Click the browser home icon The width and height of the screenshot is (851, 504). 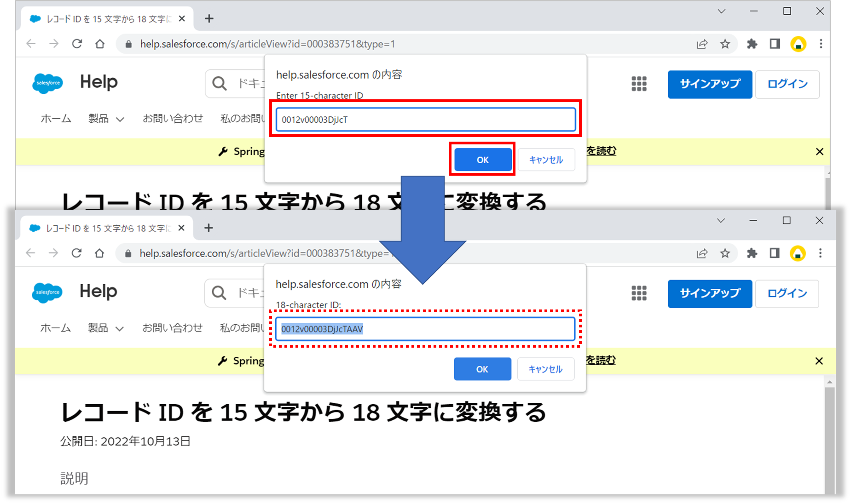click(x=100, y=44)
